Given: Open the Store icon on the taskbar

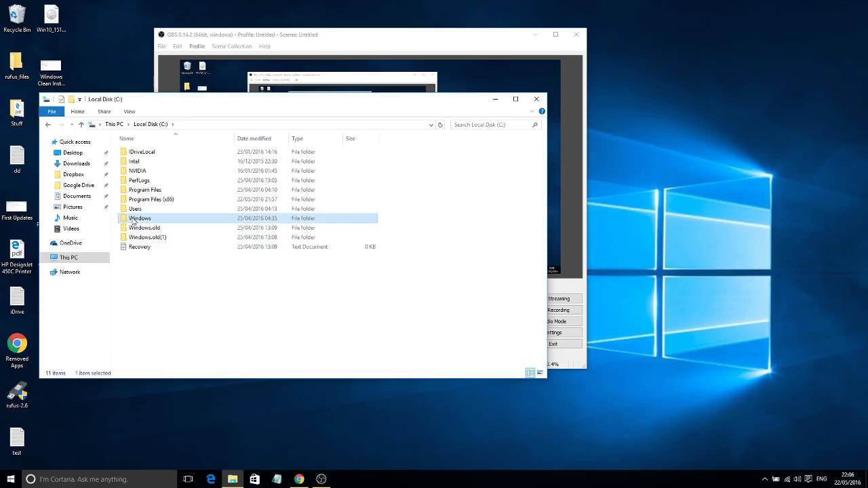Looking at the screenshot, I should click(254, 479).
